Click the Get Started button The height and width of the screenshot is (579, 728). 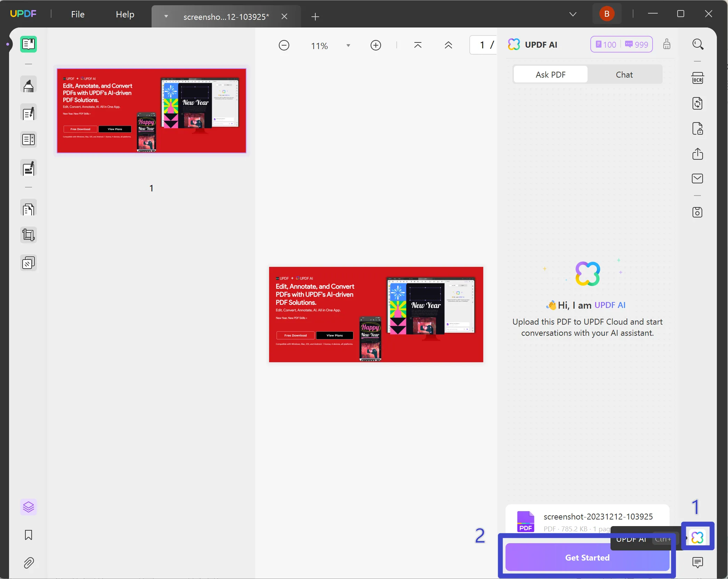[587, 557]
